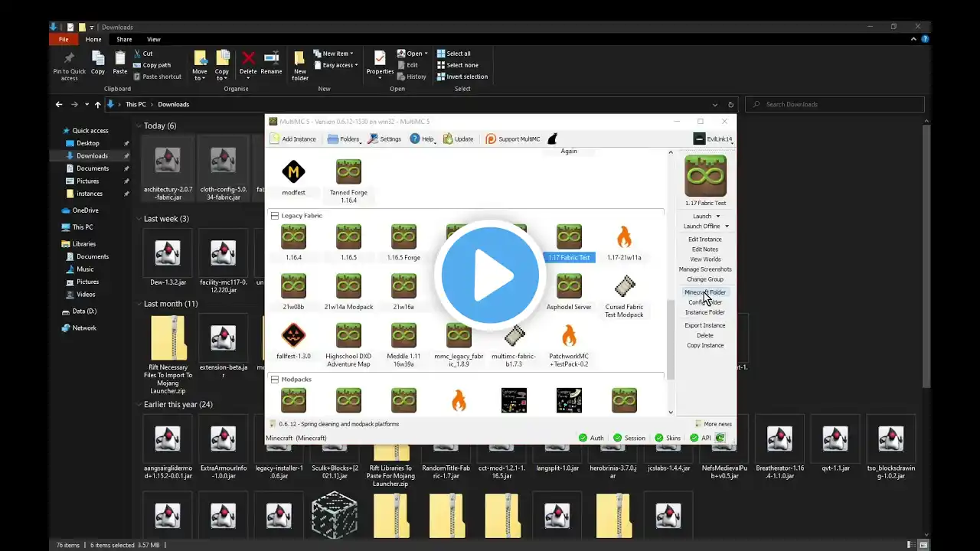Select the 1.16.5 Forge instance
Image resolution: width=980 pixels, height=551 pixels.
(x=403, y=243)
